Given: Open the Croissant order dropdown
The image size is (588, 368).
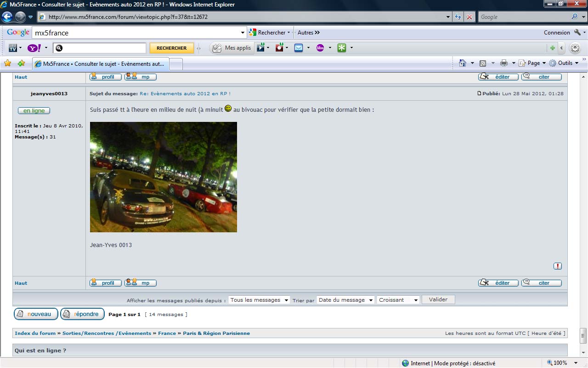Looking at the screenshot, I should click(398, 300).
